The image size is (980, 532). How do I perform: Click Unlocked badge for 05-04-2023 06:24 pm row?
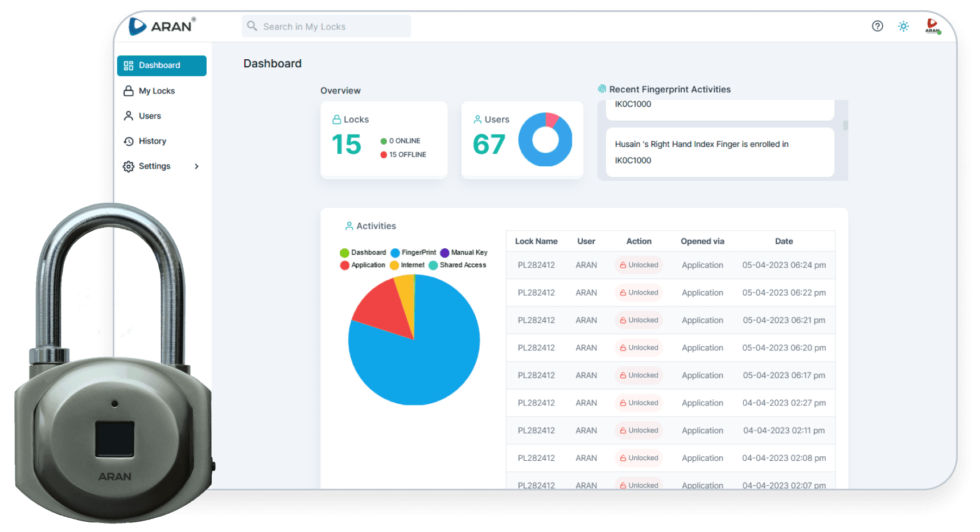tap(639, 265)
